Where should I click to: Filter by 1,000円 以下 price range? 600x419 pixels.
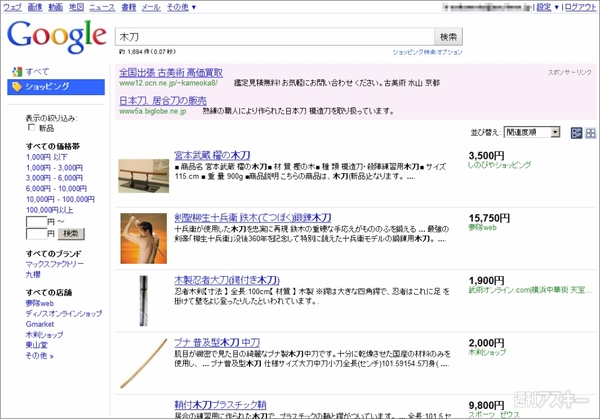click(x=47, y=157)
